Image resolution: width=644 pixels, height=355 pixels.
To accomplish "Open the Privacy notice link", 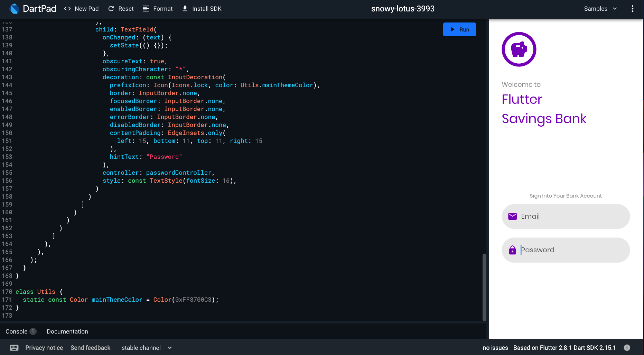I will pos(44,348).
